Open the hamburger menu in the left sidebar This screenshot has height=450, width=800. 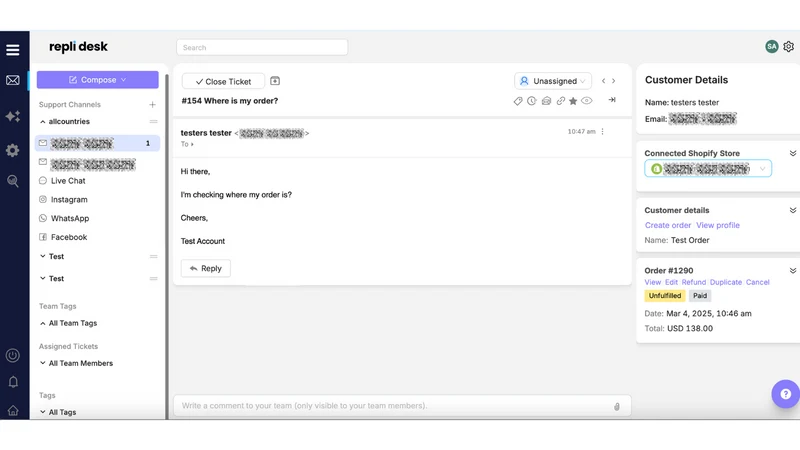(13, 50)
